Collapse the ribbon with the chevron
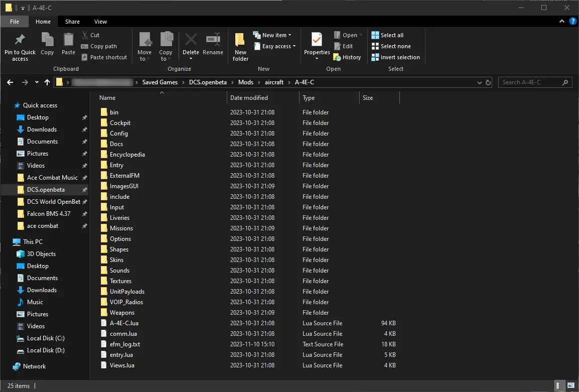The height and width of the screenshot is (392, 579). coord(561,22)
